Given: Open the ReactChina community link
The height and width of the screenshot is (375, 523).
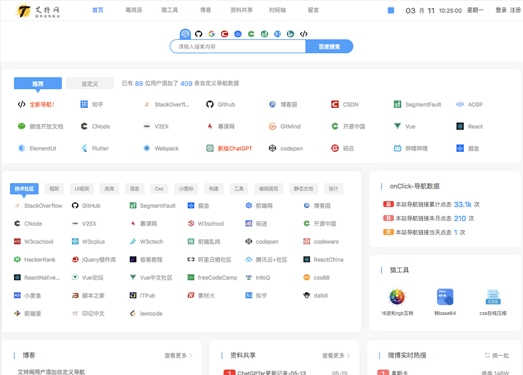Looking at the screenshot, I should click(x=323, y=260).
